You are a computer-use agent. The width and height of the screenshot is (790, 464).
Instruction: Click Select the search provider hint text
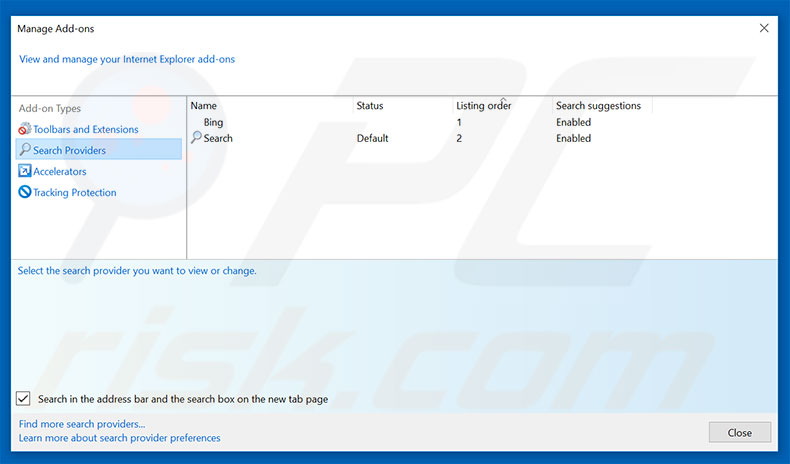(137, 271)
